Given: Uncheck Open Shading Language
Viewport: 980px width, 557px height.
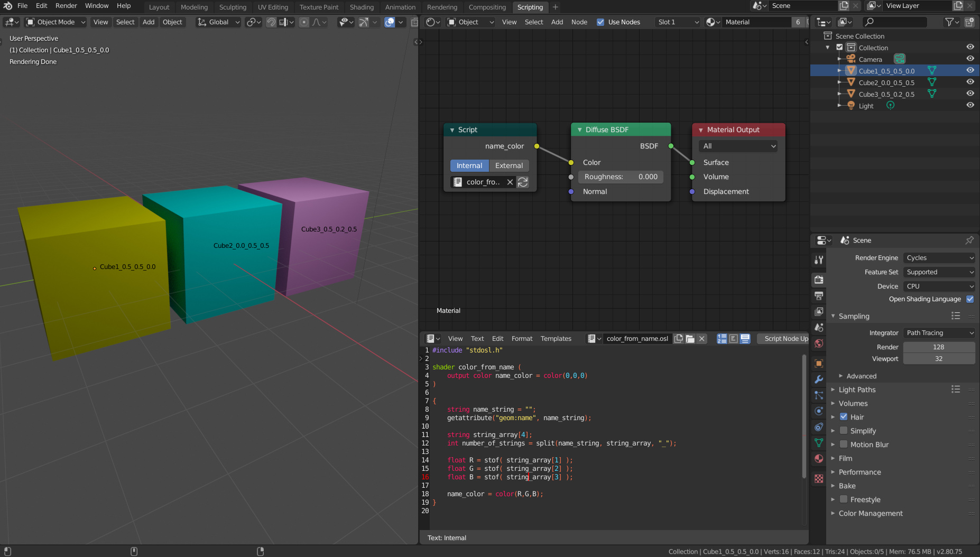Looking at the screenshot, I should click(x=970, y=299).
